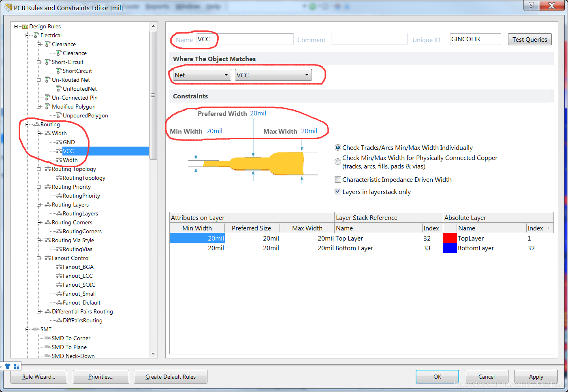
Task: Select the DiffPairsRouting rule in tree
Action: click(x=82, y=321)
